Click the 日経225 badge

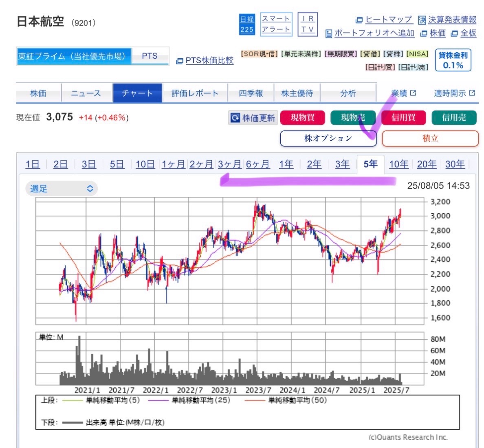point(247,24)
